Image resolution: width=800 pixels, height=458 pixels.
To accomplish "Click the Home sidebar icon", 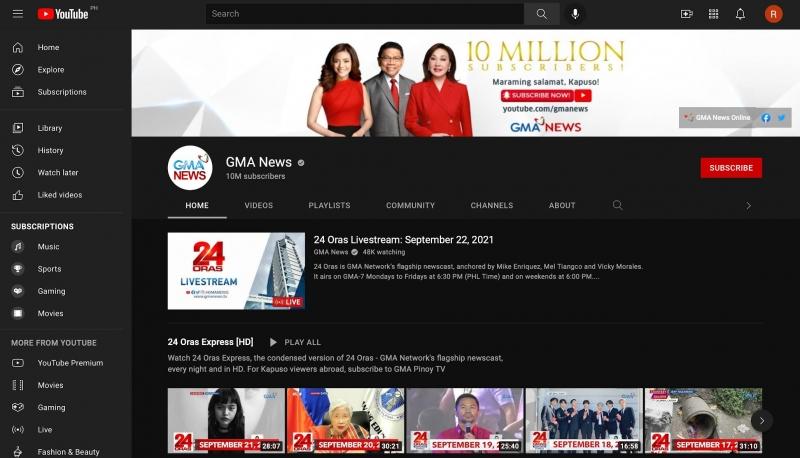I will coord(18,47).
